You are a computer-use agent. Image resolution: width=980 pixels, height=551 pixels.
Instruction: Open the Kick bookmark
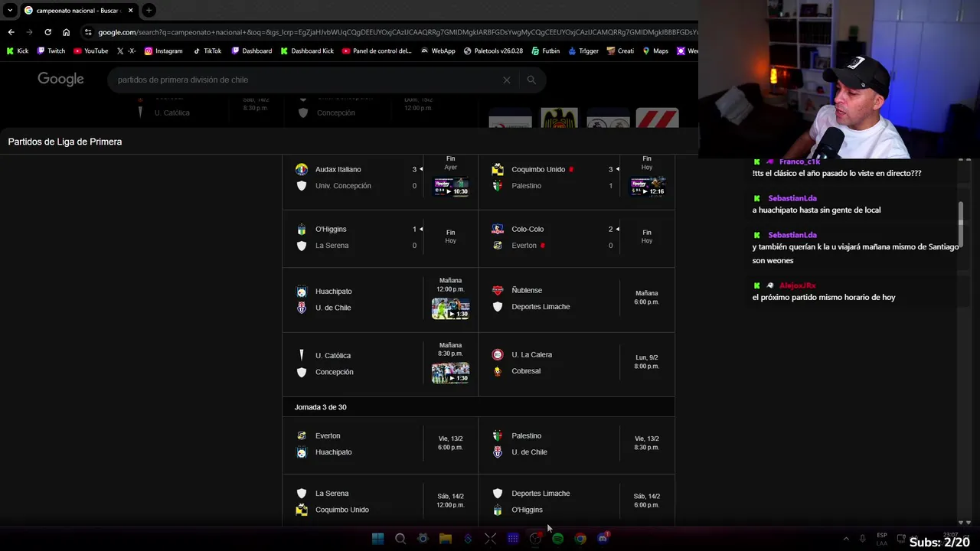pos(18,51)
